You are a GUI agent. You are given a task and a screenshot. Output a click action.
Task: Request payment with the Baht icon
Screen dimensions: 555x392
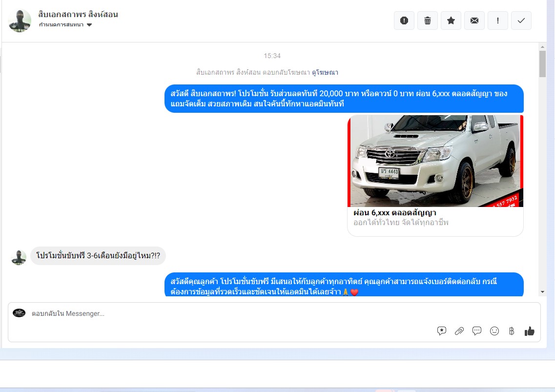512,331
